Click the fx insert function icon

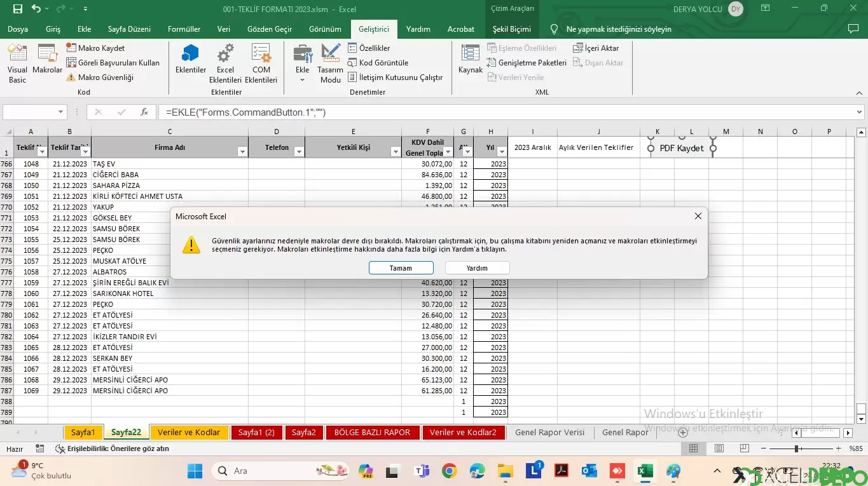coord(144,112)
